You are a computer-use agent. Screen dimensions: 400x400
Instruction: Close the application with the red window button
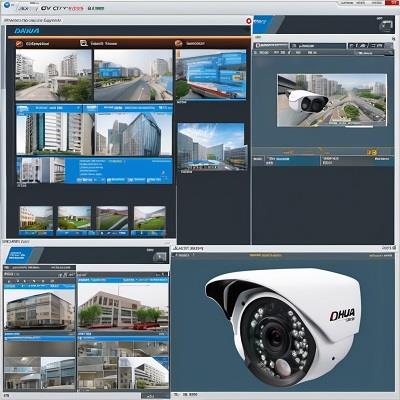pos(391,3)
